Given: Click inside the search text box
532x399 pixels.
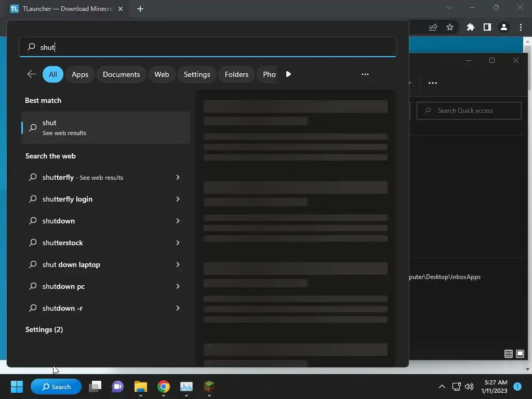Looking at the screenshot, I should click(208, 47).
